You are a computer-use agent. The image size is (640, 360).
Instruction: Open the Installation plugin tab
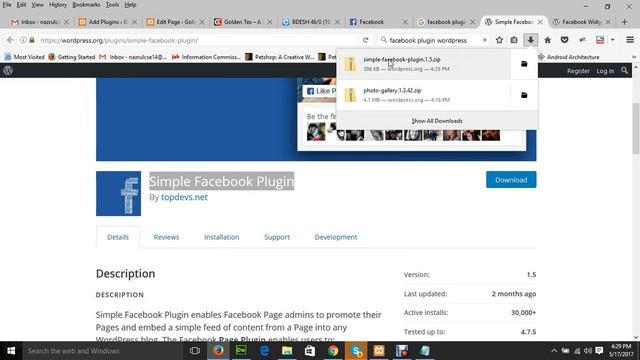pos(222,237)
